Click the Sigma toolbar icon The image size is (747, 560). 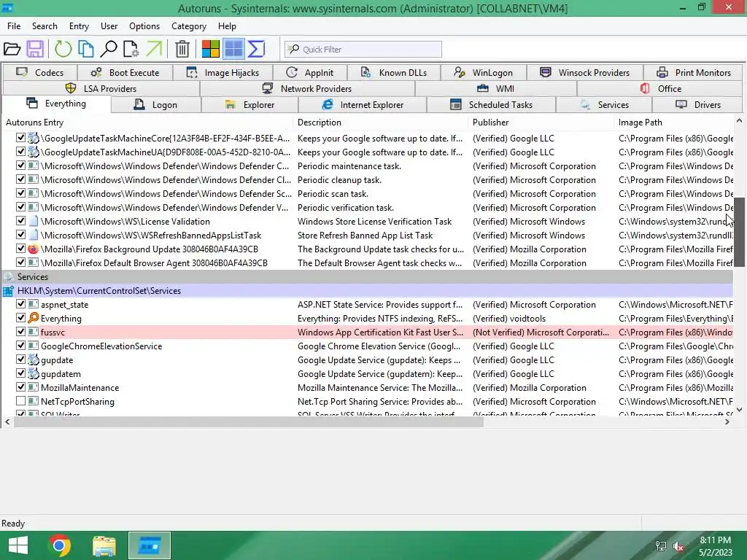(x=256, y=49)
